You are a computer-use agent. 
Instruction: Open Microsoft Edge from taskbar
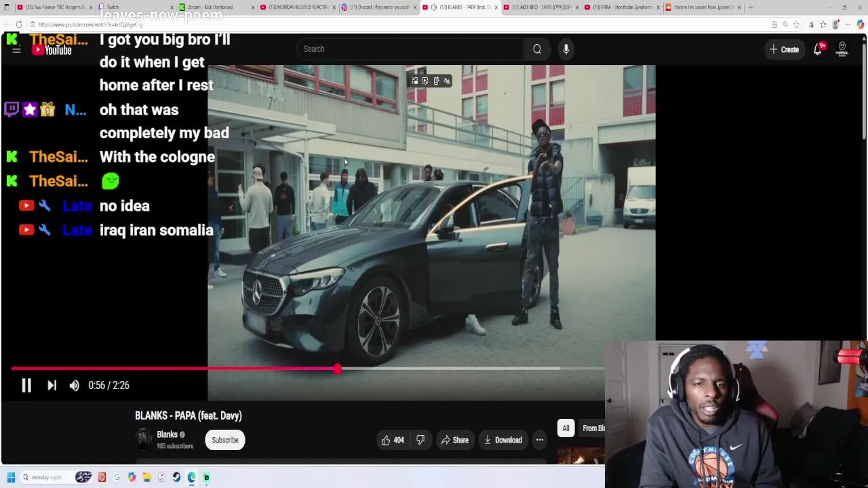pos(191,477)
